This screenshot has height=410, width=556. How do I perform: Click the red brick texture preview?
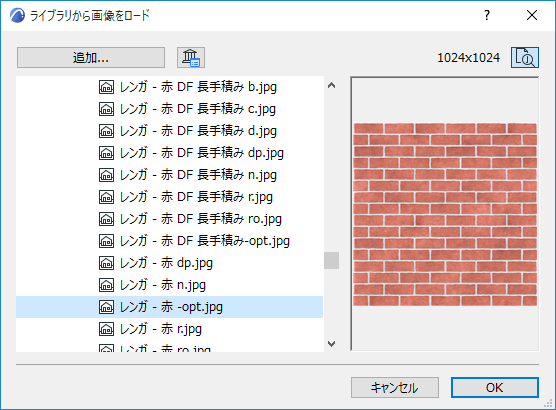pos(445,214)
